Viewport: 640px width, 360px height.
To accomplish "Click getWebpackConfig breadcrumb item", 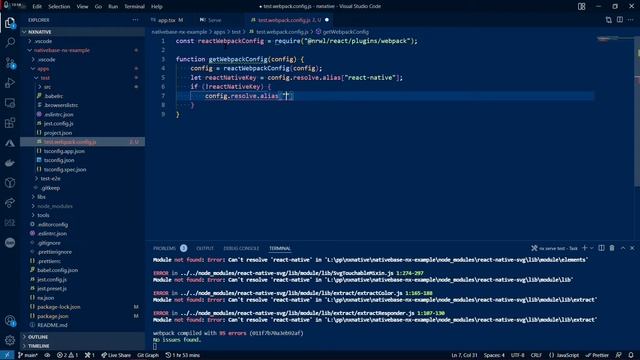I will tap(342, 32).
